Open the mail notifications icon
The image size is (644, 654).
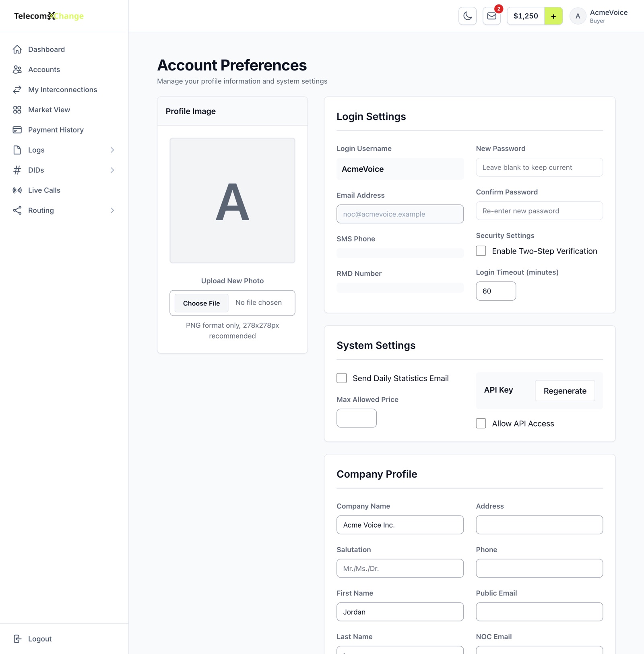click(492, 16)
